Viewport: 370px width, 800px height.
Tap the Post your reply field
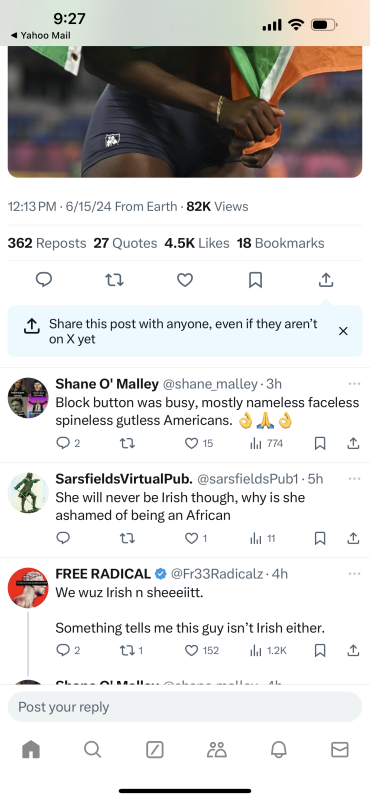[185, 707]
